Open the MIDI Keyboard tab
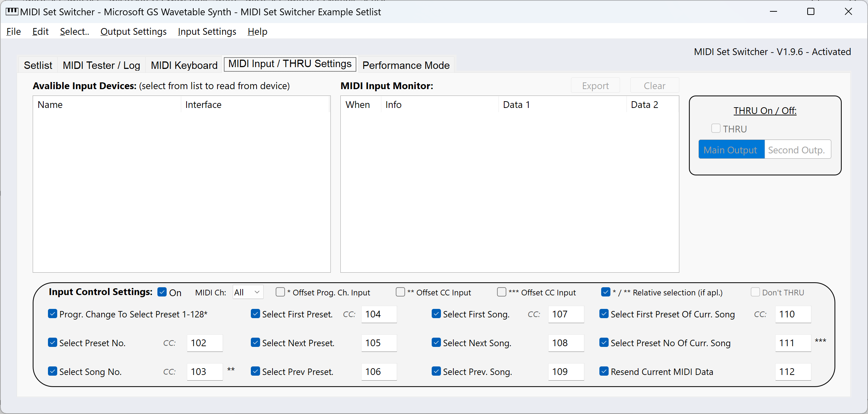The height and width of the screenshot is (414, 868). tap(184, 65)
